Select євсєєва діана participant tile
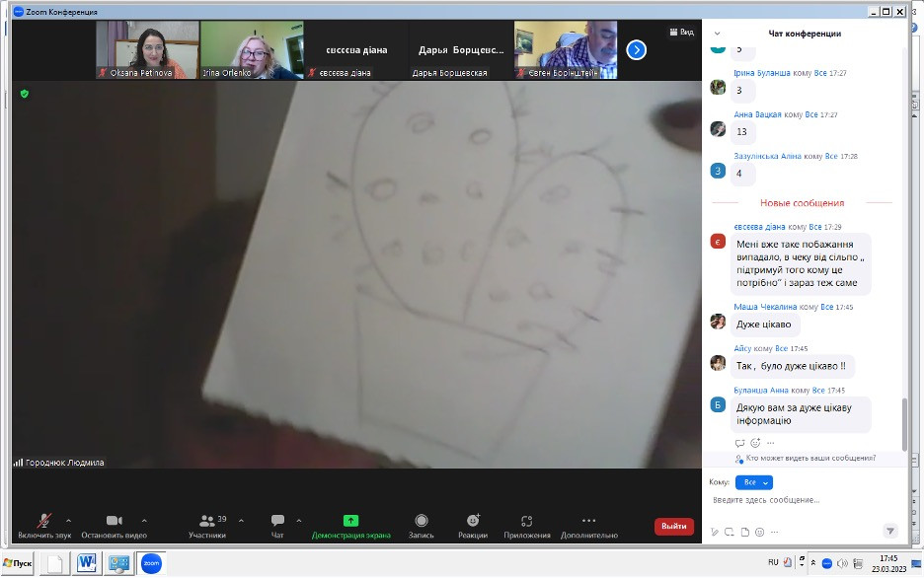Screen dimensions: 924x578 coord(356,50)
